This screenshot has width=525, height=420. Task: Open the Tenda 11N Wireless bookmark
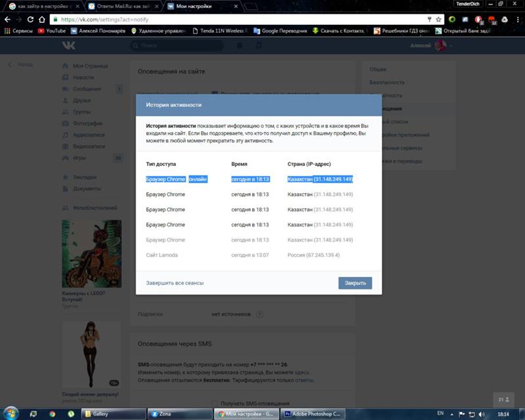point(220,31)
